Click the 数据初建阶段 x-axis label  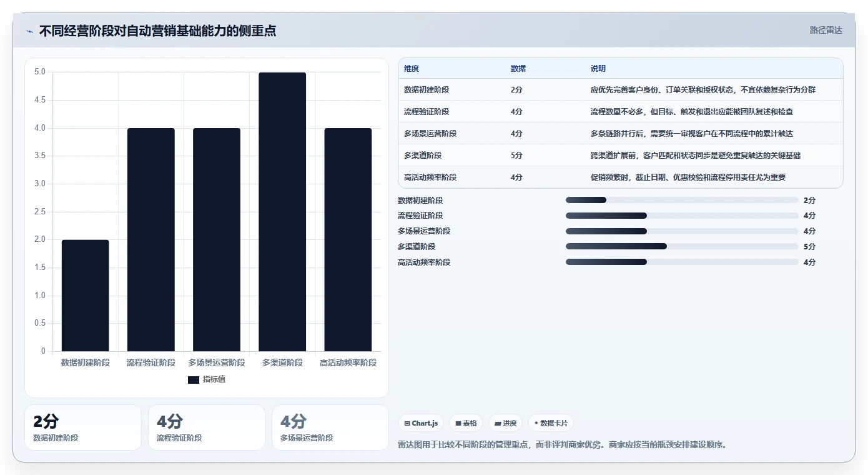[x=86, y=362]
